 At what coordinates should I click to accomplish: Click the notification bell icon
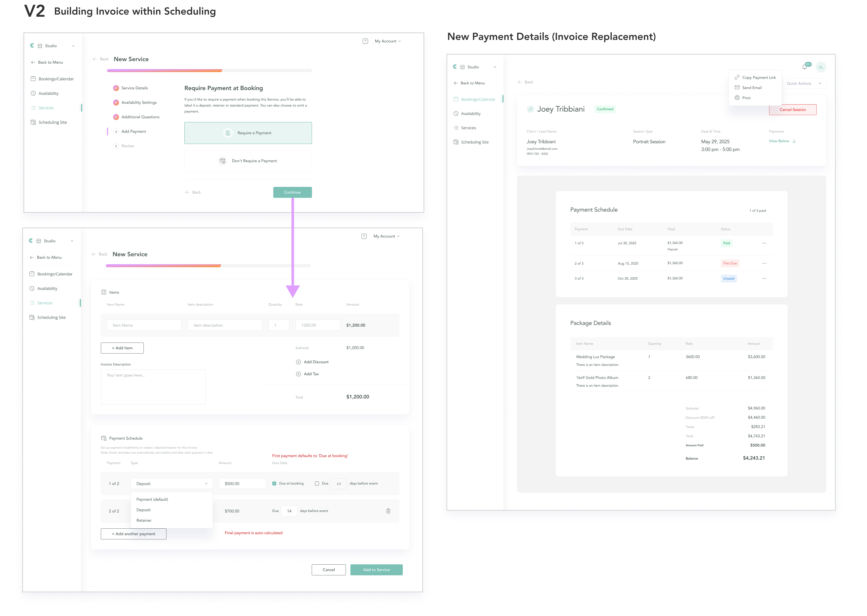804,67
